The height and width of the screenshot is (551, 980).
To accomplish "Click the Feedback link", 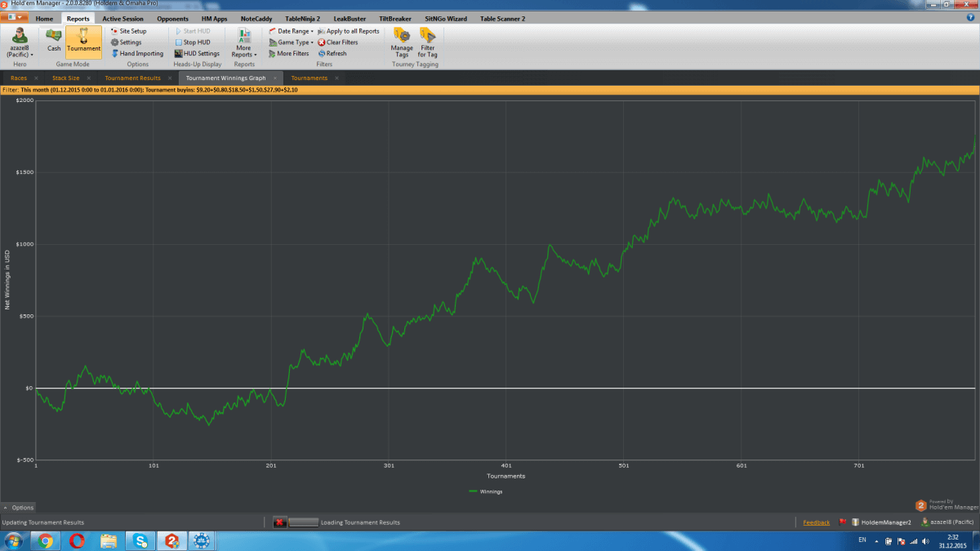I will (816, 522).
